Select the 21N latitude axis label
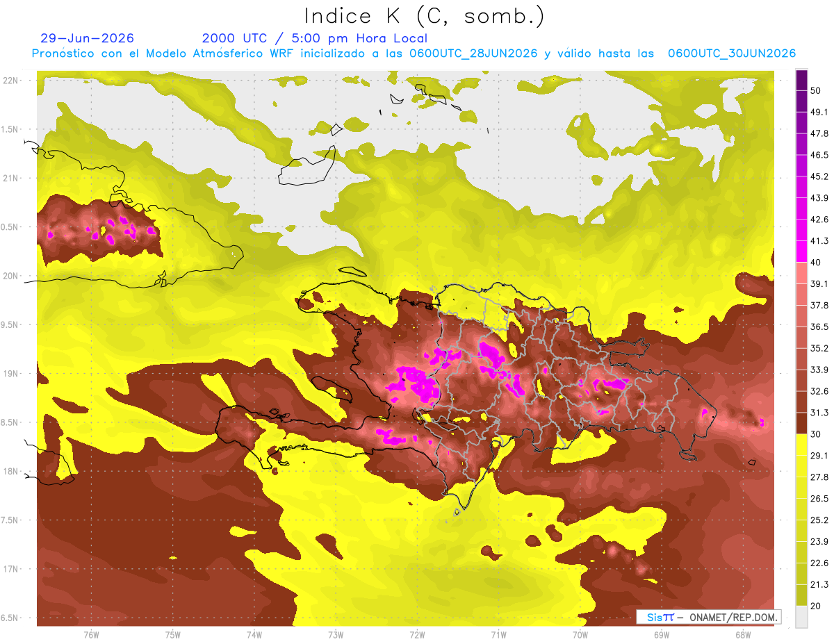 coord(10,178)
